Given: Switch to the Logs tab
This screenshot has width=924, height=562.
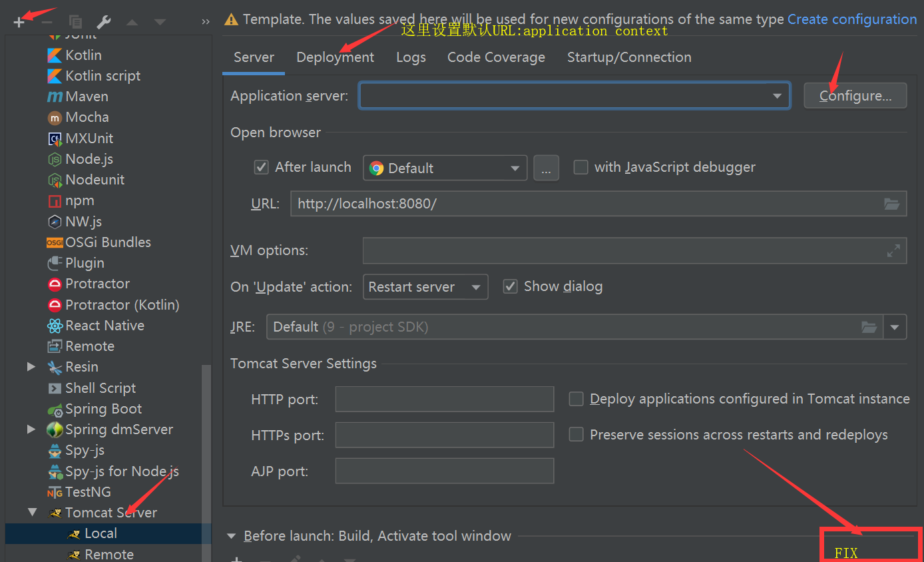Looking at the screenshot, I should click(x=411, y=57).
